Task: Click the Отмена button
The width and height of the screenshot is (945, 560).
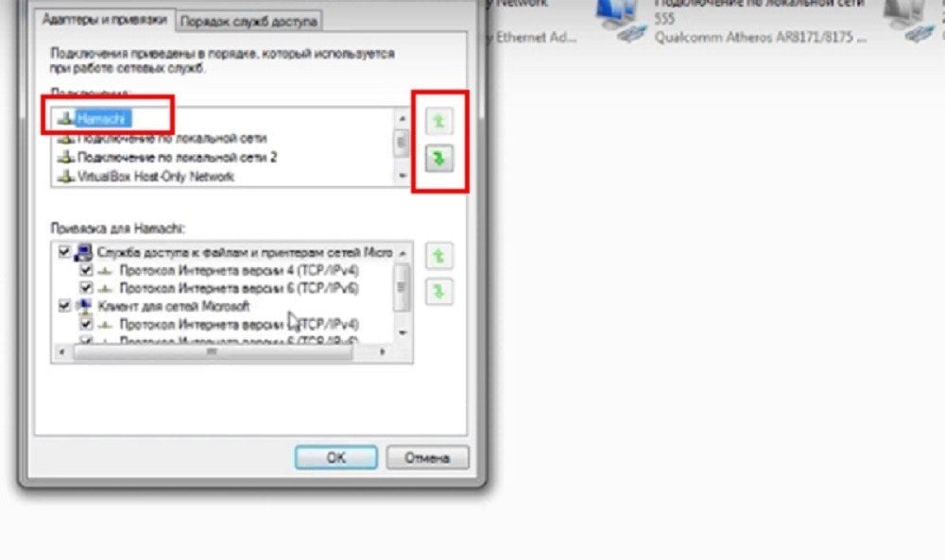Action: tap(427, 458)
